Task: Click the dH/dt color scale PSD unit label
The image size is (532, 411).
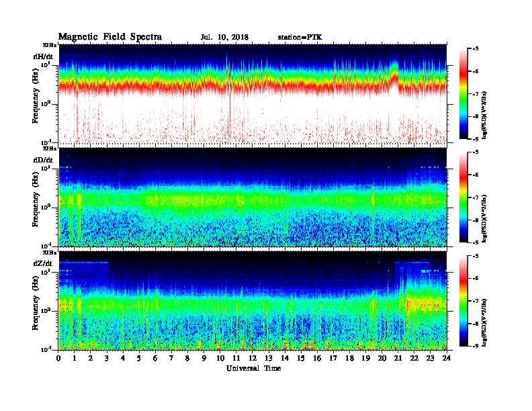Action: 485,115
